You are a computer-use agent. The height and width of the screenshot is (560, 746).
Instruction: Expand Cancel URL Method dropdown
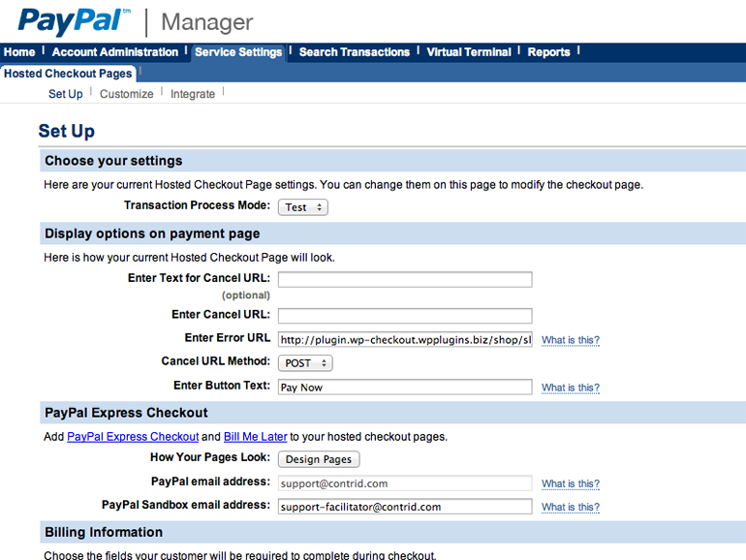coord(305,363)
